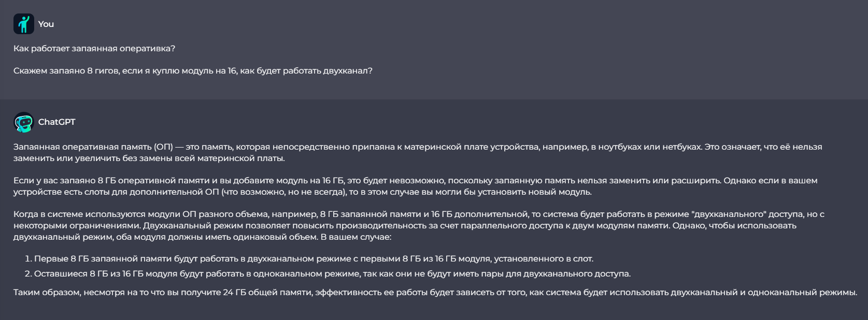The image size is (868, 320).
Task: Click the list number "2." marker
Action: [28, 274]
